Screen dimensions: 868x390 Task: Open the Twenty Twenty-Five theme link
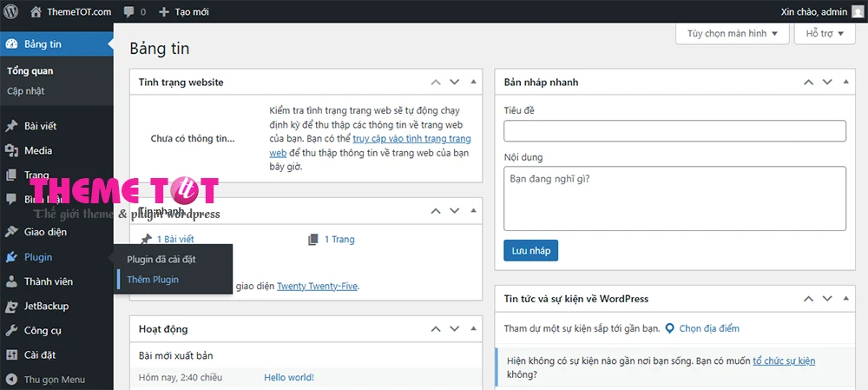(317, 287)
